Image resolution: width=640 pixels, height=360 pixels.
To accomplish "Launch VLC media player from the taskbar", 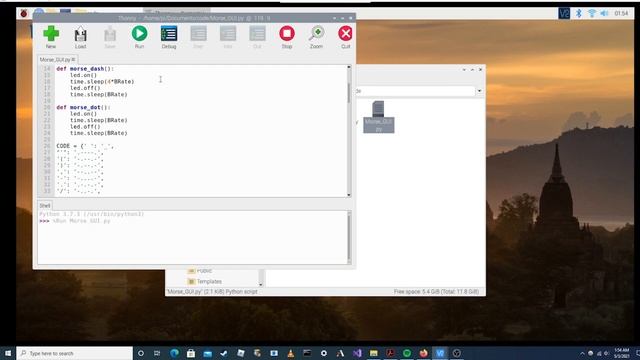I will point(291,353).
